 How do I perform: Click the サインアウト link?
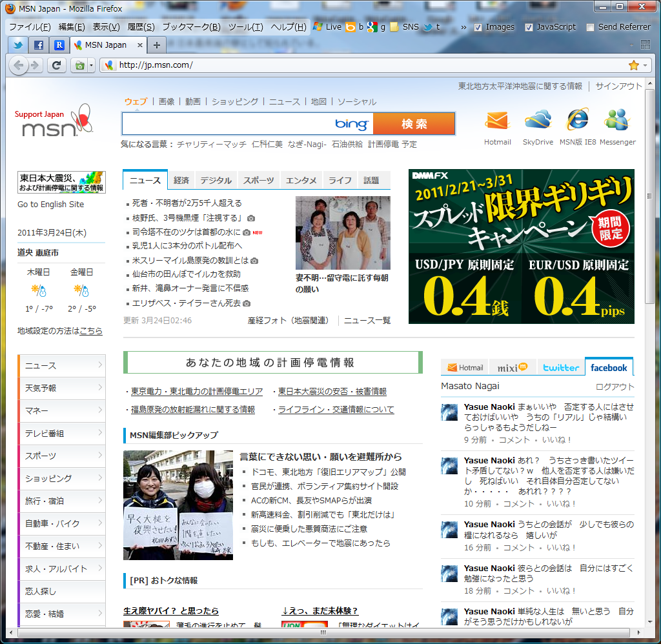tap(618, 86)
